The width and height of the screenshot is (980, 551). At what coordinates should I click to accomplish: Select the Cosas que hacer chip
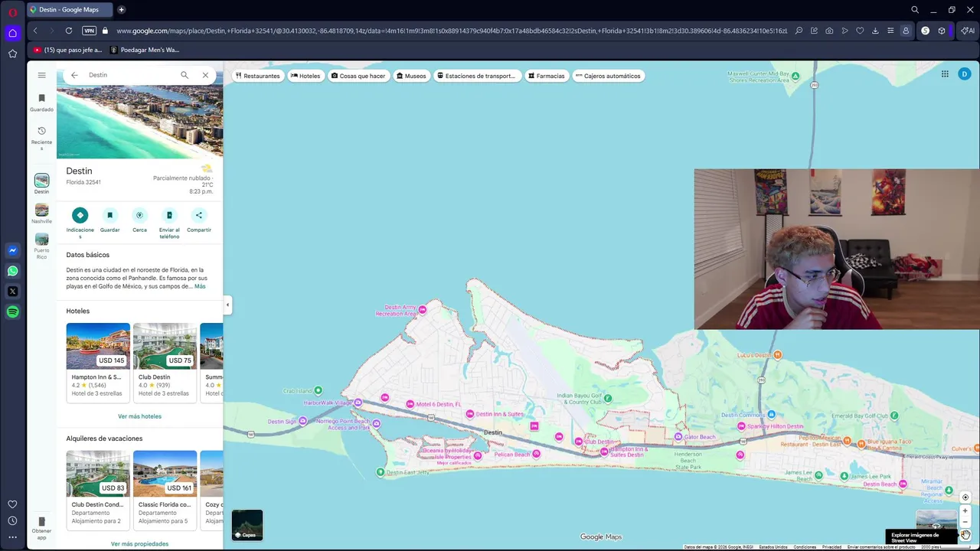click(x=358, y=76)
